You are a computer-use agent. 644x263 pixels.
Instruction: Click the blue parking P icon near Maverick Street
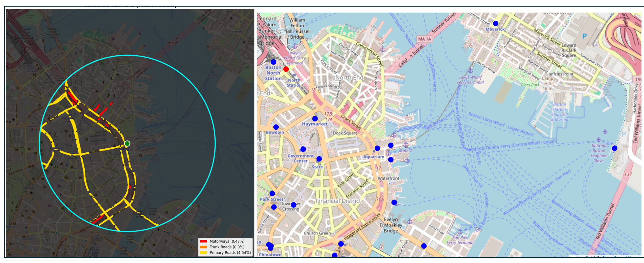(584, 36)
